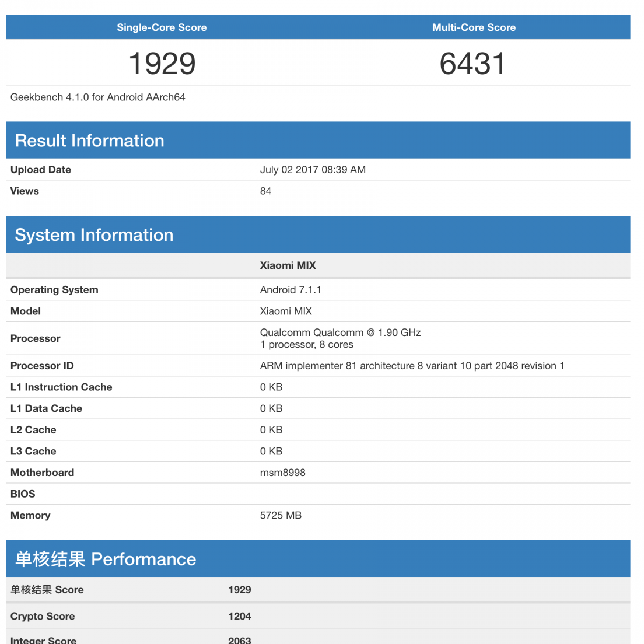
Task: Select the Qualcomm @ 1.90 GHz processor text
Action: pyautogui.click(x=340, y=332)
